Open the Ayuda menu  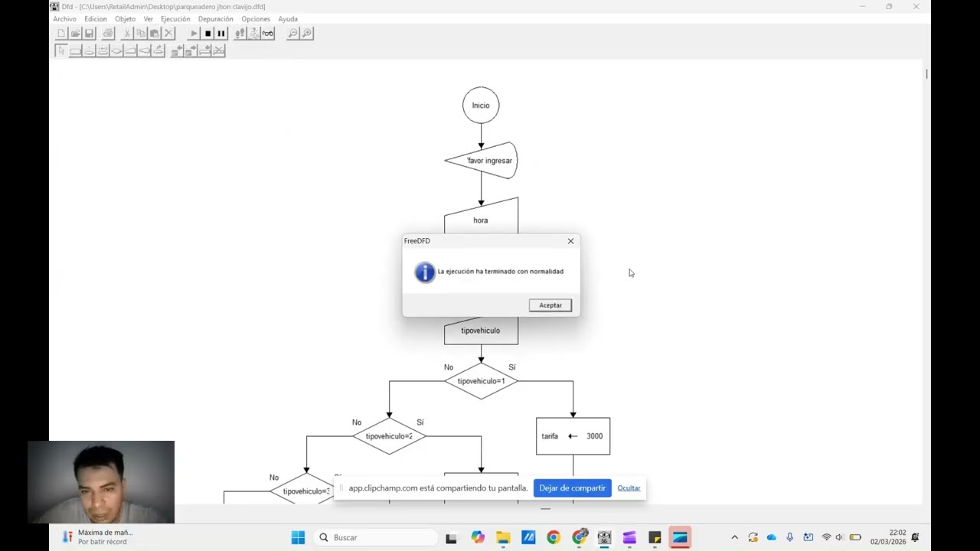pos(288,18)
